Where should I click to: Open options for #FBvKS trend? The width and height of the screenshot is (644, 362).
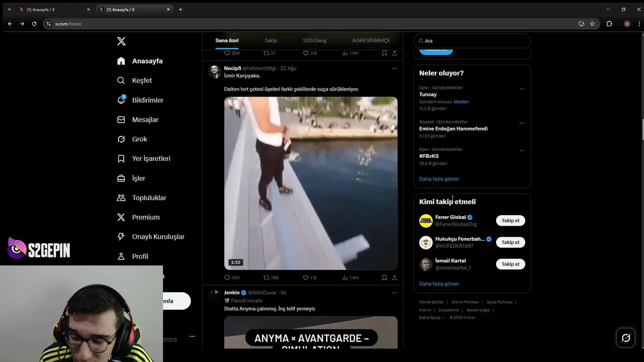[x=522, y=151]
